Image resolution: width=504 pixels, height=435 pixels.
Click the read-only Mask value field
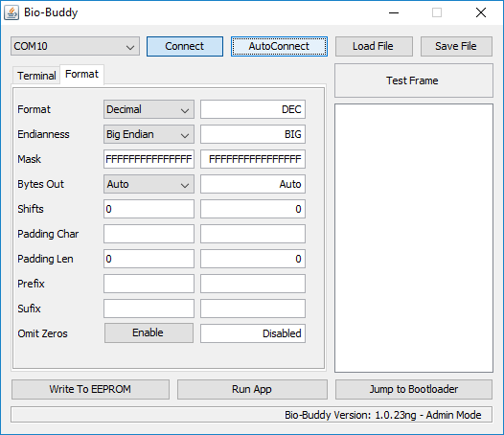tap(253, 159)
